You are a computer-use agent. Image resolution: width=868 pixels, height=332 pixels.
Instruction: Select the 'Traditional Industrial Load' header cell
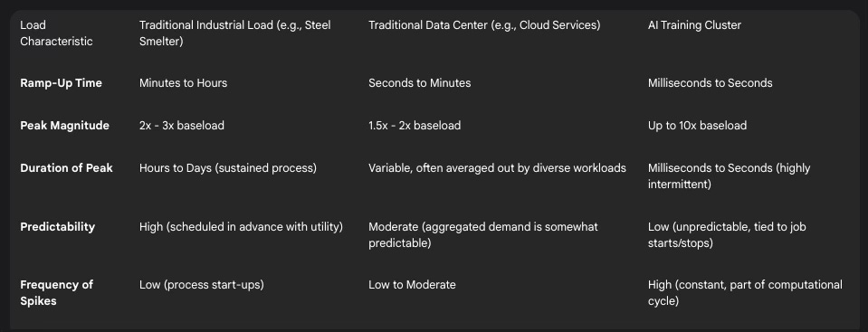coord(234,33)
